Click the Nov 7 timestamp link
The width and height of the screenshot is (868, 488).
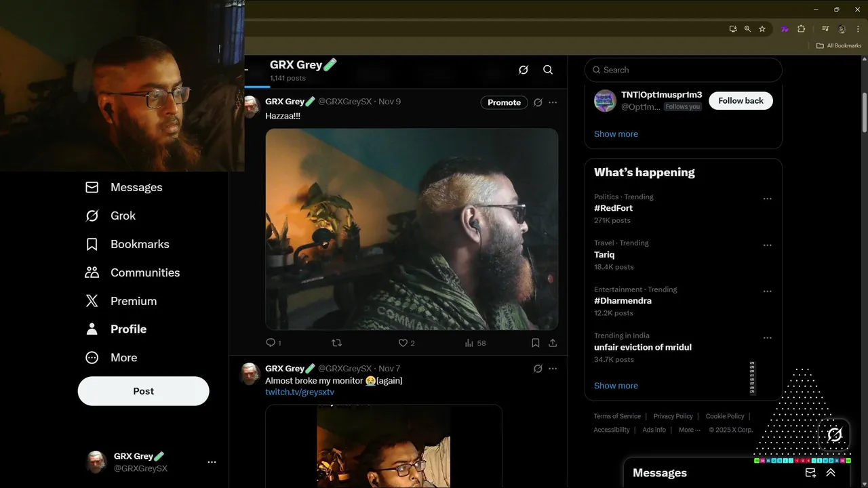point(389,369)
